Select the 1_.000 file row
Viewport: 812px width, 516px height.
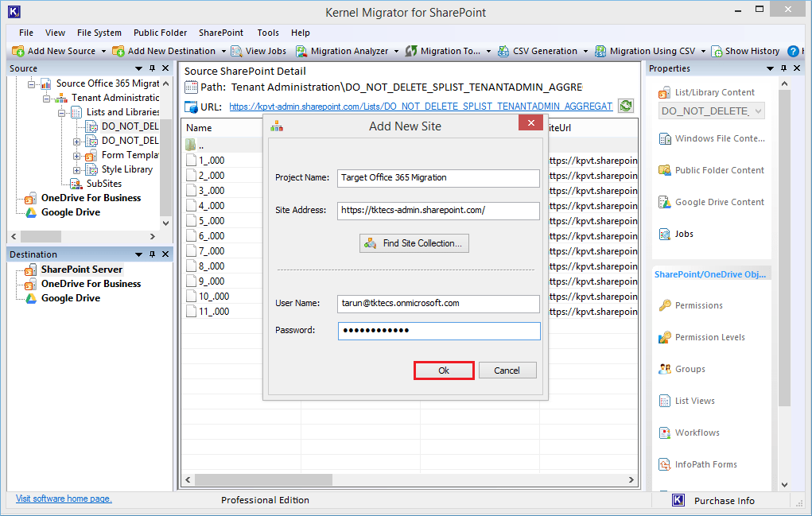[x=212, y=161]
